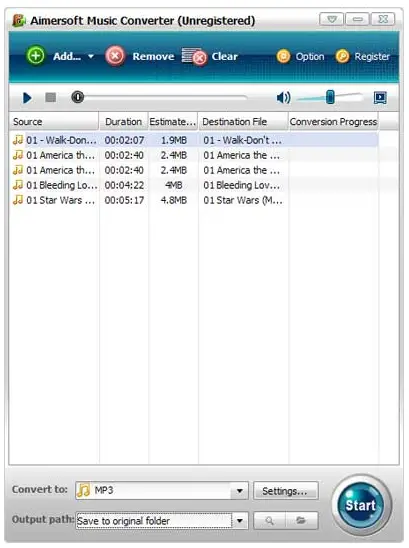Open the Settings... button
Image resolution: width=409 pixels, height=548 pixels.
pyautogui.click(x=286, y=491)
